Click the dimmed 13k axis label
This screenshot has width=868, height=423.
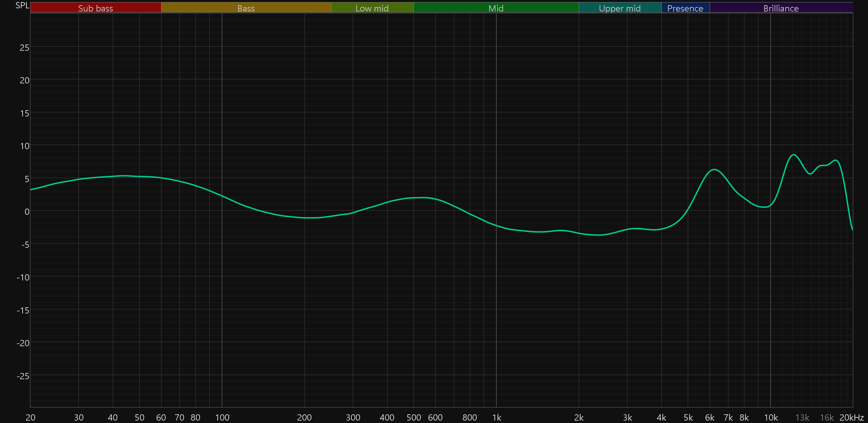(x=802, y=417)
